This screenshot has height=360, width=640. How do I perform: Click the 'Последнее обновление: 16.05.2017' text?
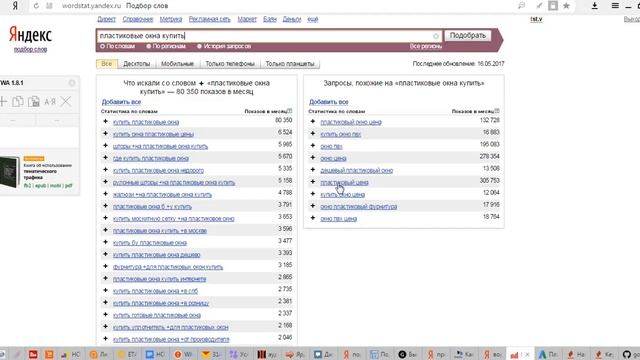click(x=458, y=64)
